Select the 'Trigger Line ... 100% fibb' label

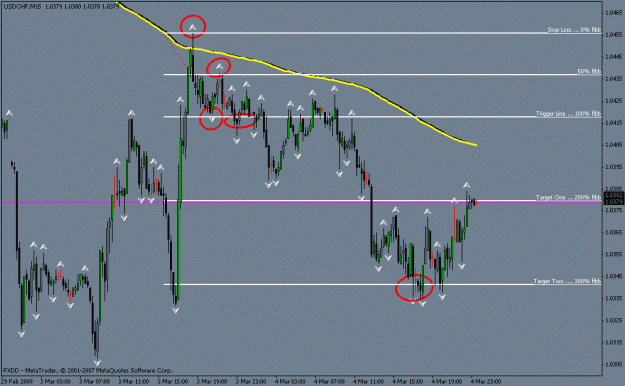coord(568,114)
